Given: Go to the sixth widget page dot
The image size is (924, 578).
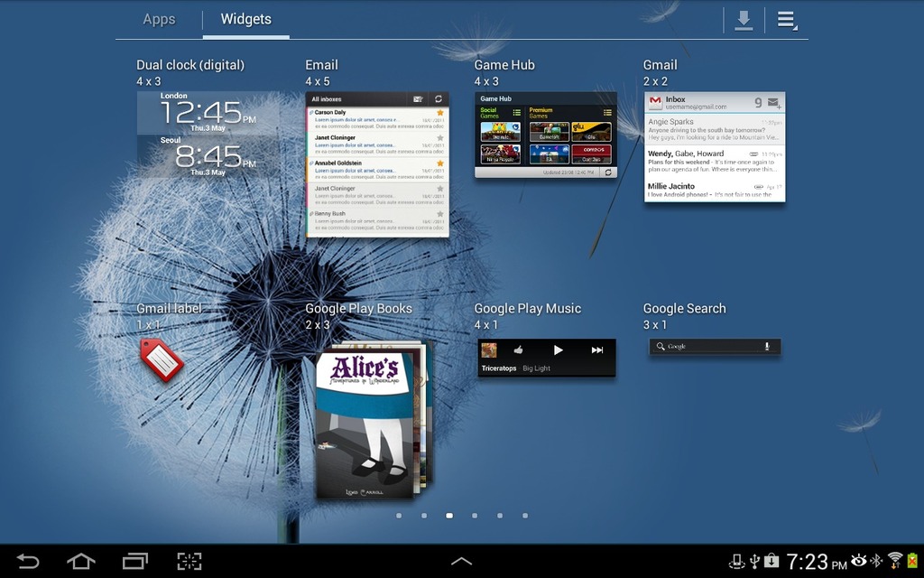Looking at the screenshot, I should click(525, 516).
